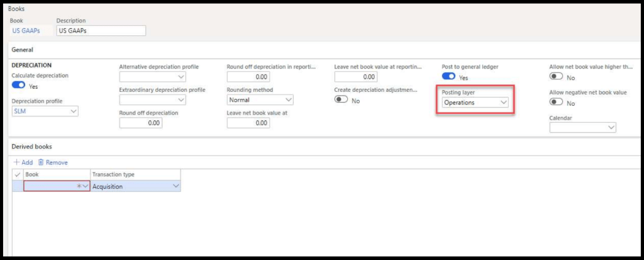
Task: Collapse the Derived books section header
Action: click(31, 147)
